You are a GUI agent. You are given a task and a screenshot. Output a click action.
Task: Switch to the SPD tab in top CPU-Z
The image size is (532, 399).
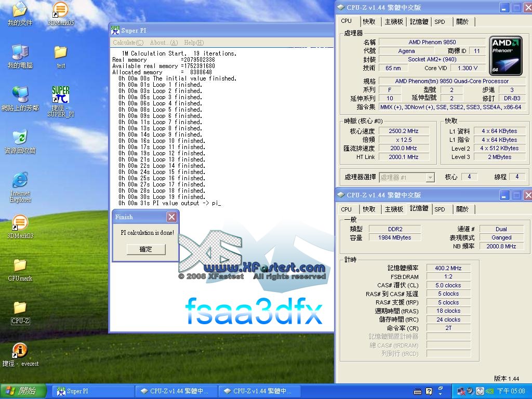pos(440,22)
